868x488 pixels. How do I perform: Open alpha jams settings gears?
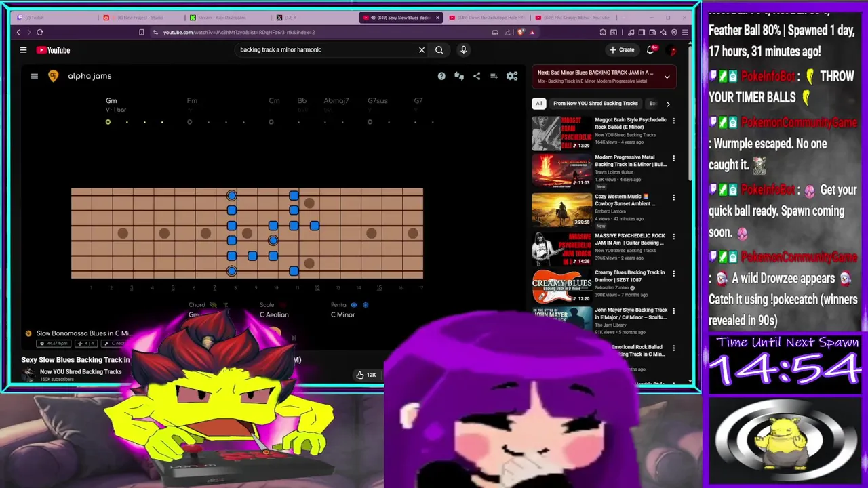[x=512, y=76]
